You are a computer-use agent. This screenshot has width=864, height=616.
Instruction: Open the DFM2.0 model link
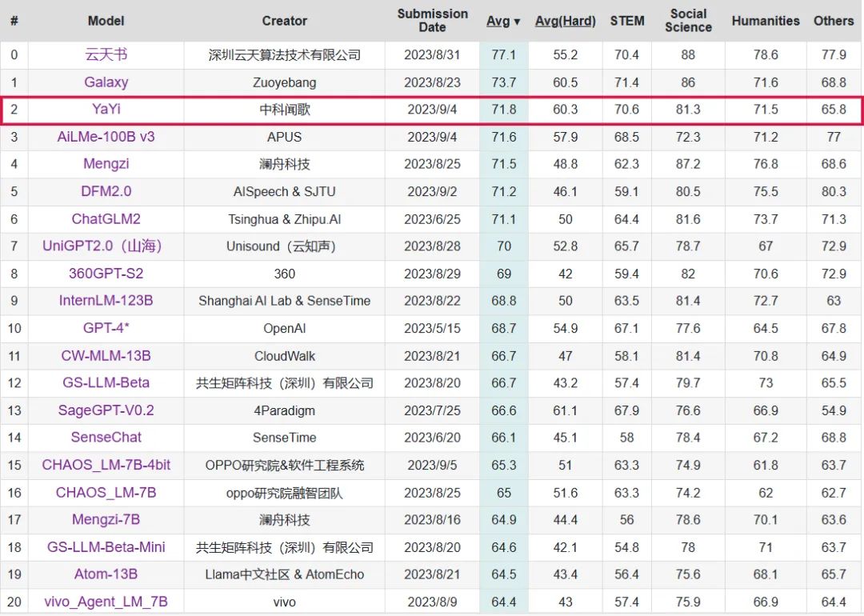(x=106, y=191)
